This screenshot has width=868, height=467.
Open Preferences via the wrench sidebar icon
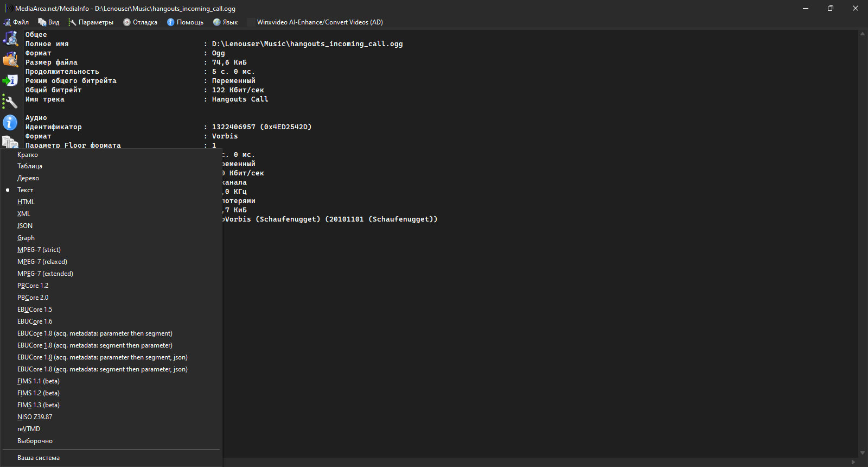coord(10,102)
